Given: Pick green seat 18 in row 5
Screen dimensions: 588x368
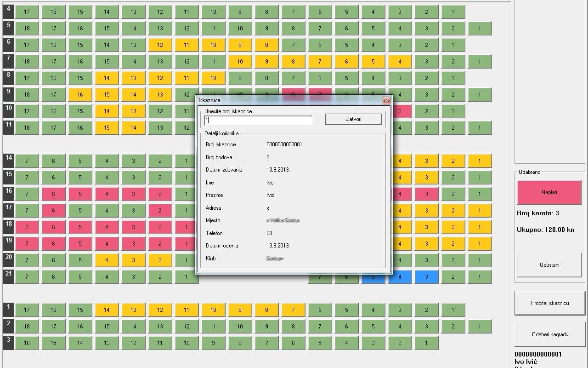Looking at the screenshot, I should pyautogui.click(x=27, y=29).
